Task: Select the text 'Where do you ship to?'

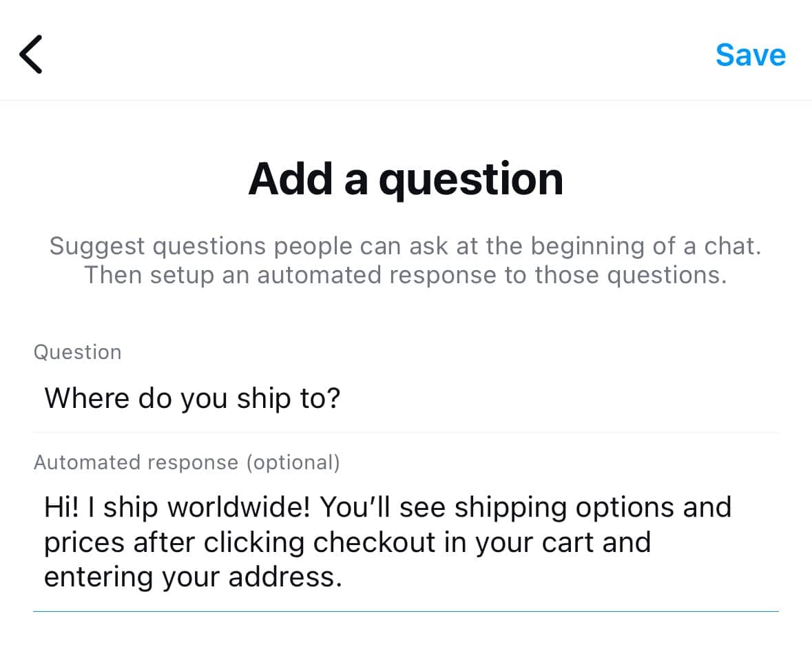Action: 191,398
